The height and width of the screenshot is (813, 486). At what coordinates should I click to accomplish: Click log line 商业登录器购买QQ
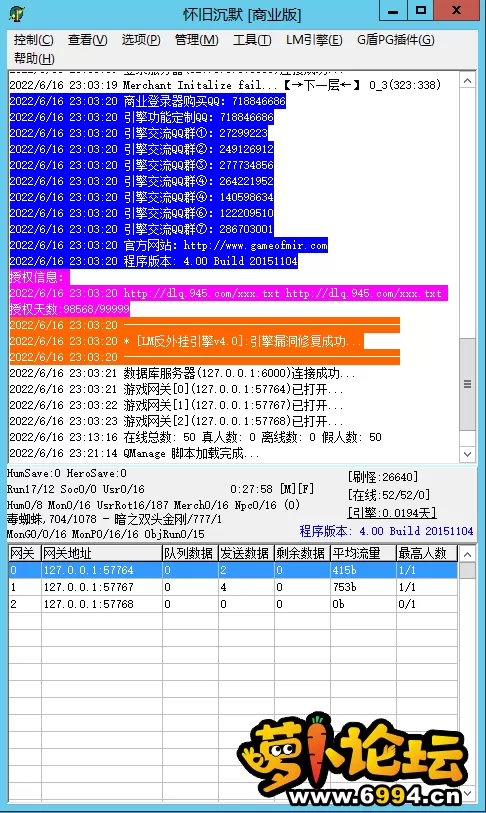[148, 101]
